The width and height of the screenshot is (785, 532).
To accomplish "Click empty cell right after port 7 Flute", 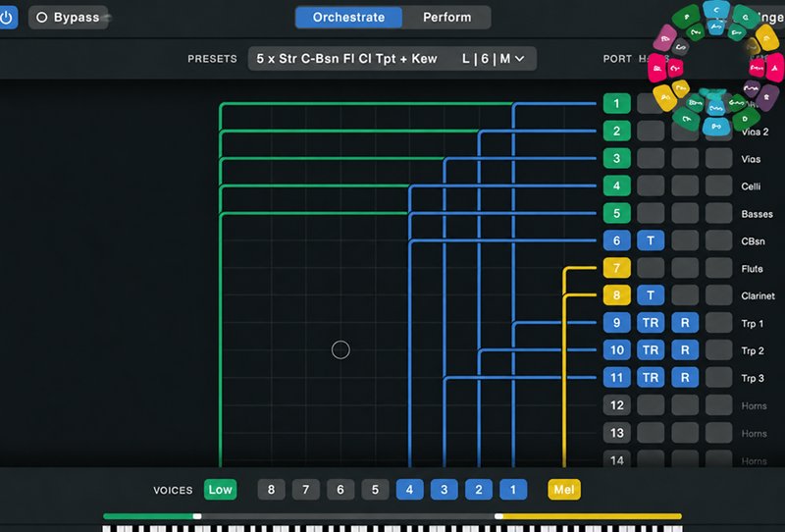I will (x=651, y=269).
